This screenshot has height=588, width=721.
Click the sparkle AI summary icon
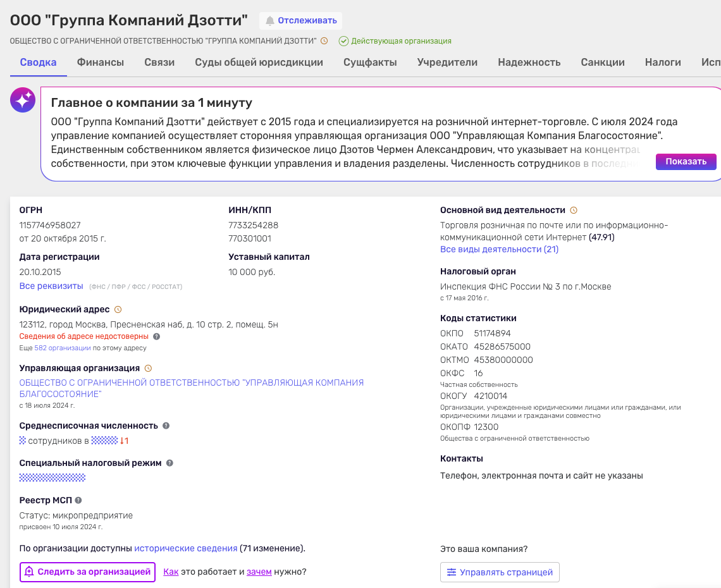[23, 99]
